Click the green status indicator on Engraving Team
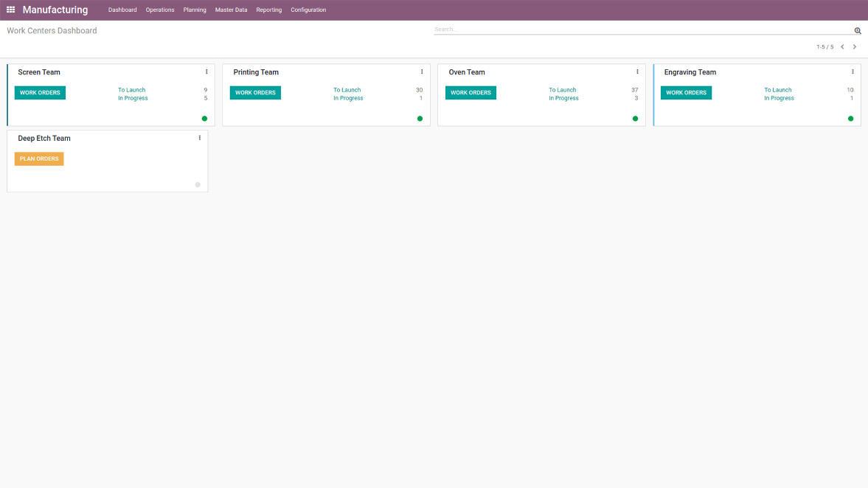868x488 pixels. click(851, 118)
